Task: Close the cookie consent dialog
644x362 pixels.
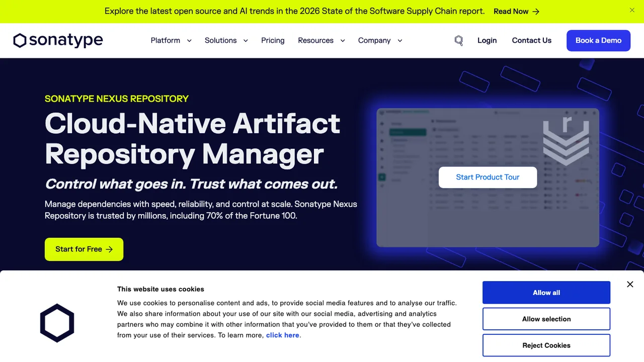Action: (630, 285)
